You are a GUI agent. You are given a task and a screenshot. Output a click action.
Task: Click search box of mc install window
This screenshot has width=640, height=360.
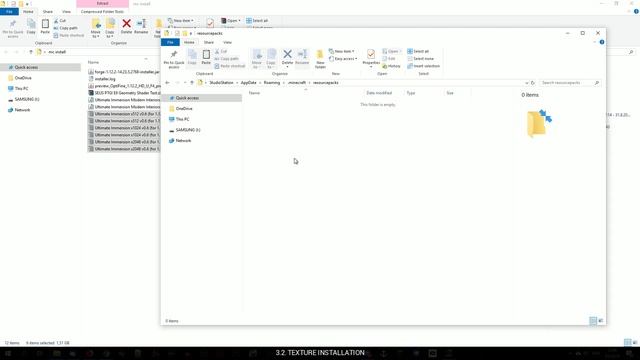pos(620,52)
